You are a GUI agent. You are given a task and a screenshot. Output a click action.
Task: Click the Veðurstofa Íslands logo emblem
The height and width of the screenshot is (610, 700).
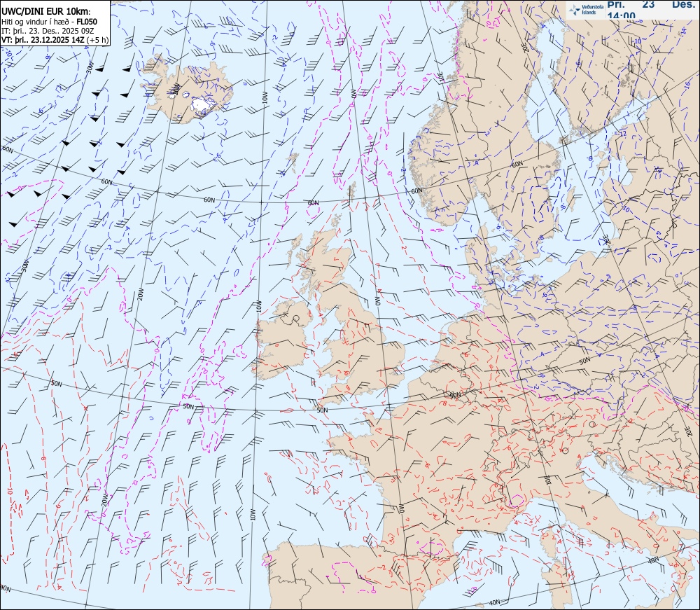click(x=575, y=11)
